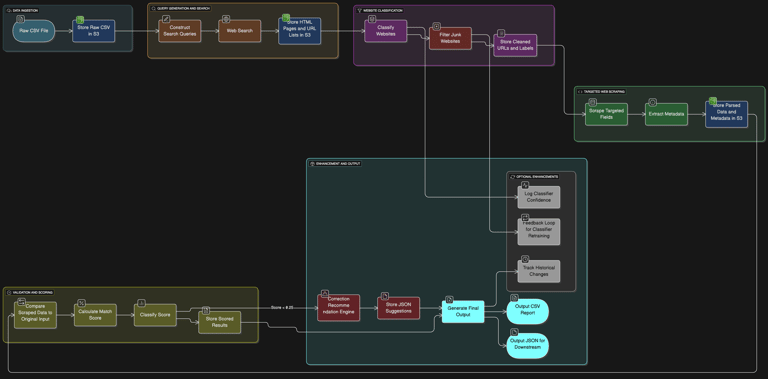This screenshot has height=379, width=768.
Task: Select the Feedback Loop for Classifier Retraining node
Action: pyautogui.click(x=539, y=232)
